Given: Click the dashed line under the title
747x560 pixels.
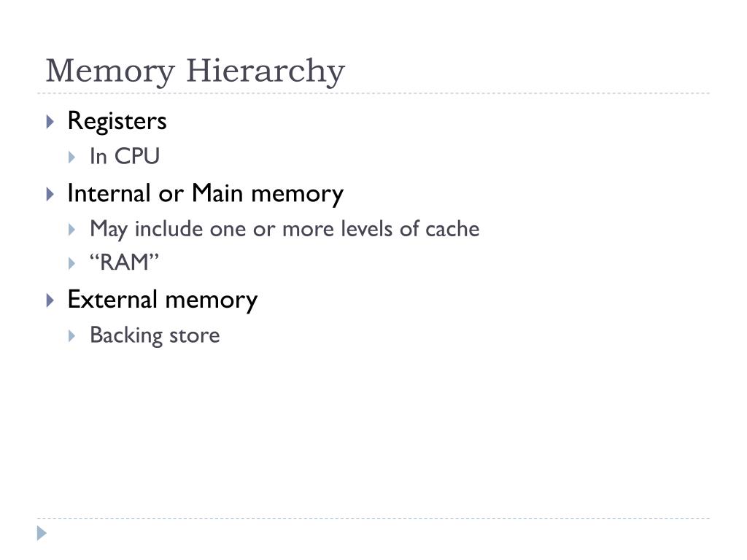Looking at the screenshot, I should [x=373, y=93].
